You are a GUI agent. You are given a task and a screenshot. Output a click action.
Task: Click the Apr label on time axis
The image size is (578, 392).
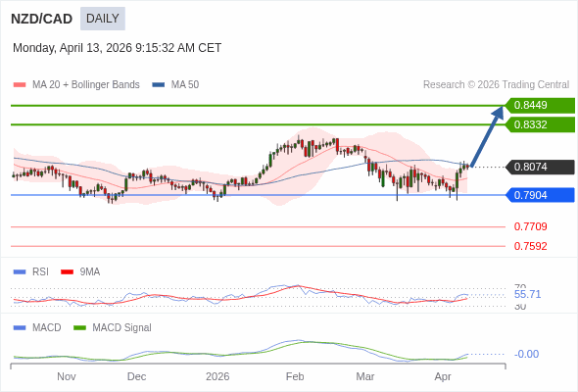[x=443, y=376]
